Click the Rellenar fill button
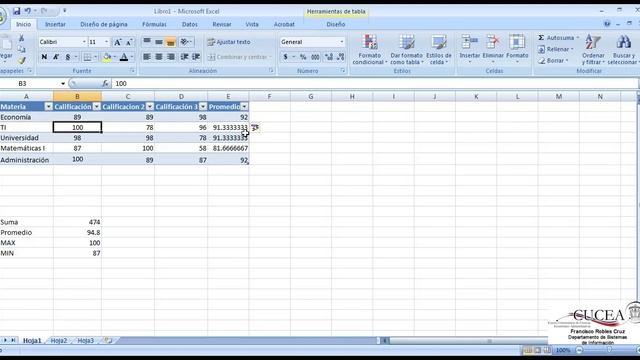 [x=556, y=49]
